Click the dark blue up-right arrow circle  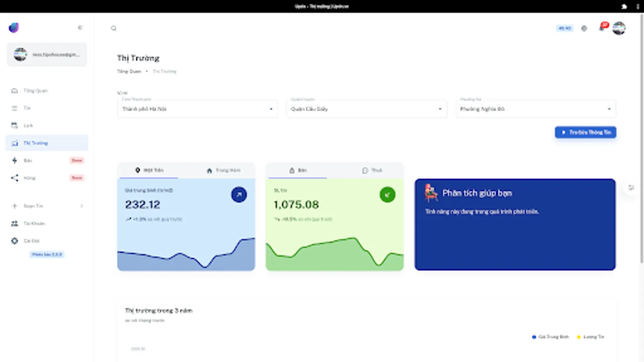[x=239, y=195]
